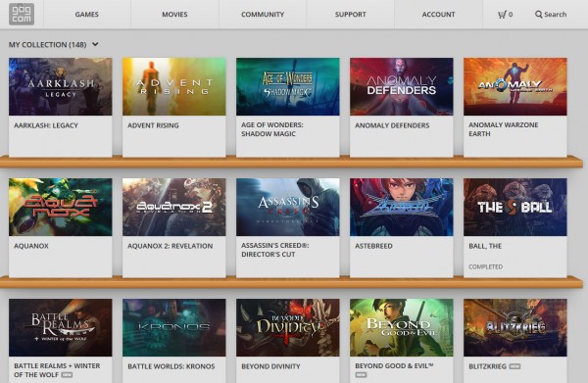Open the ACCOUNT menu
This screenshot has width=588, height=383.
[x=438, y=15]
